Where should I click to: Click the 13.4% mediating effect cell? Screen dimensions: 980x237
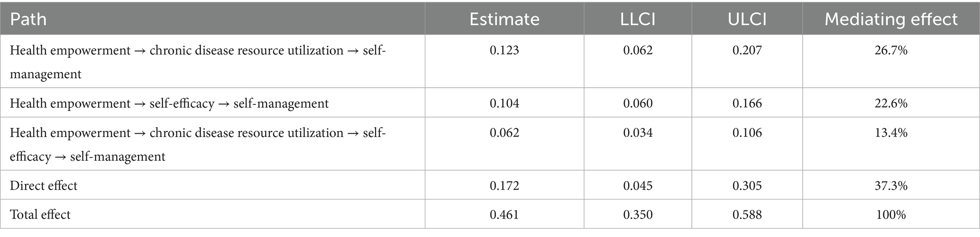point(891,133)
